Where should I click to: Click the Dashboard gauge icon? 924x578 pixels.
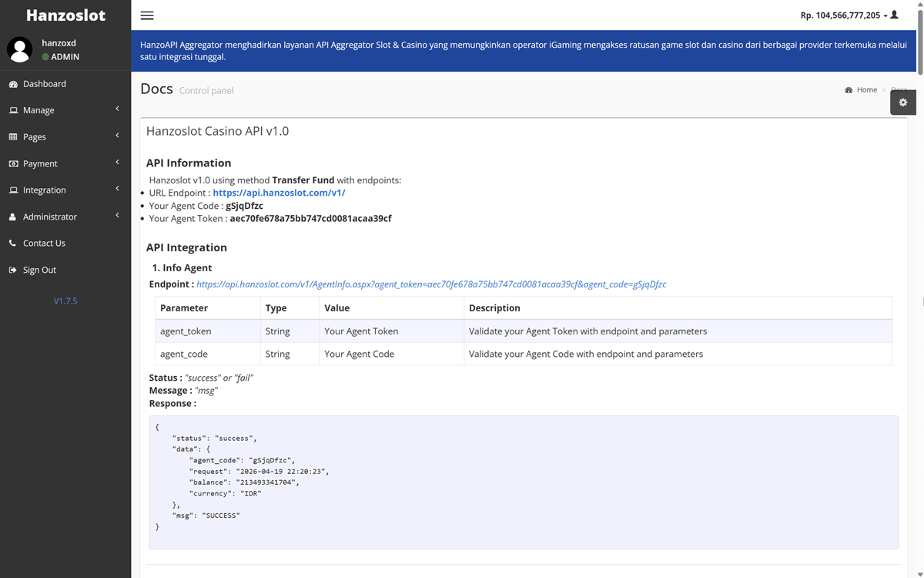[13, 84]
